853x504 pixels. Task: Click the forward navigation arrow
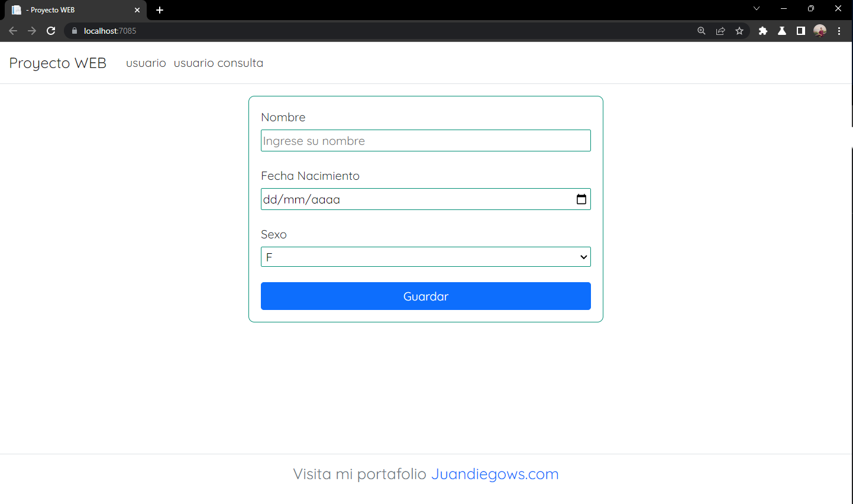pos(32,30)
